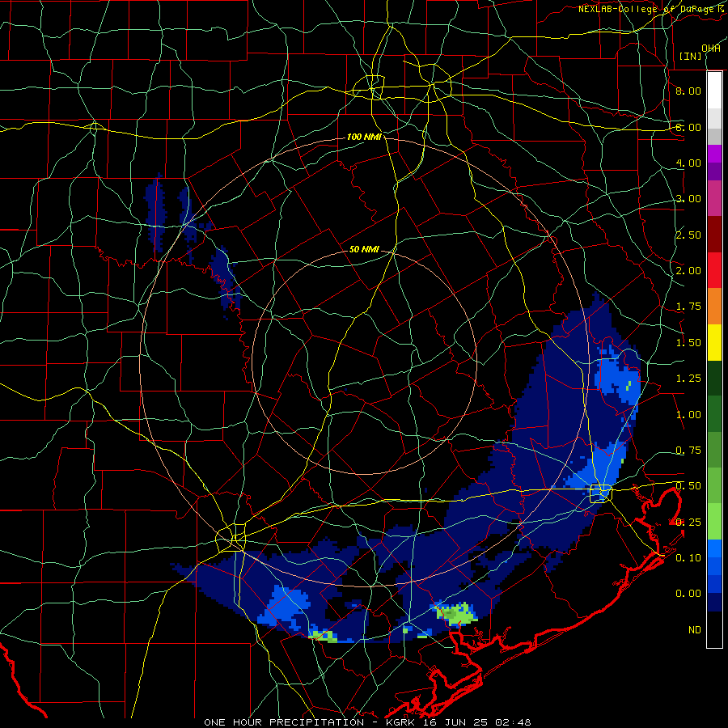This screenshot has width=728, height=728.
Task: Click the 50 NMI range ring label
Action: coord(364,249)
